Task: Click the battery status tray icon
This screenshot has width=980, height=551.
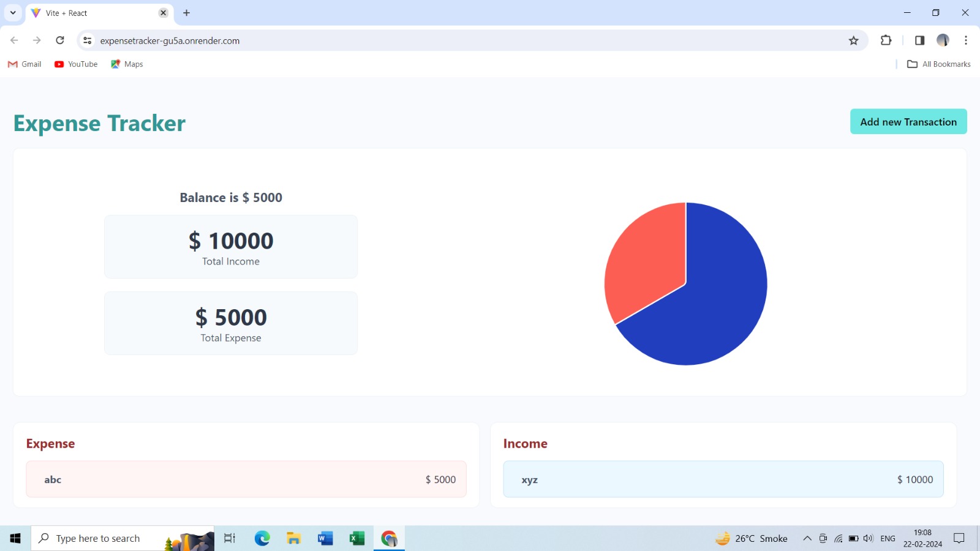Action: tap(853, 538)
